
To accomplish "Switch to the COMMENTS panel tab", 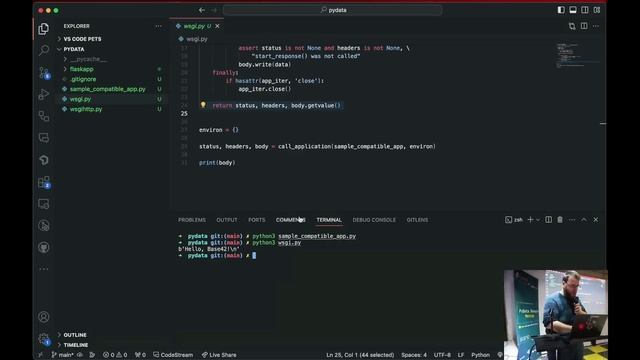I will [x=291, y=220].
